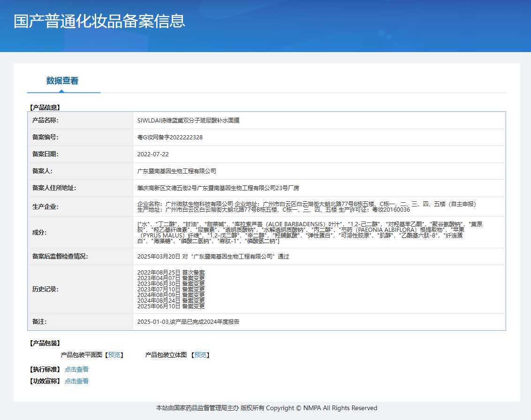This screenshot has height=420, width=531.
Task: Click the 【产品包装】 section heading
Action: coord(45,343)
